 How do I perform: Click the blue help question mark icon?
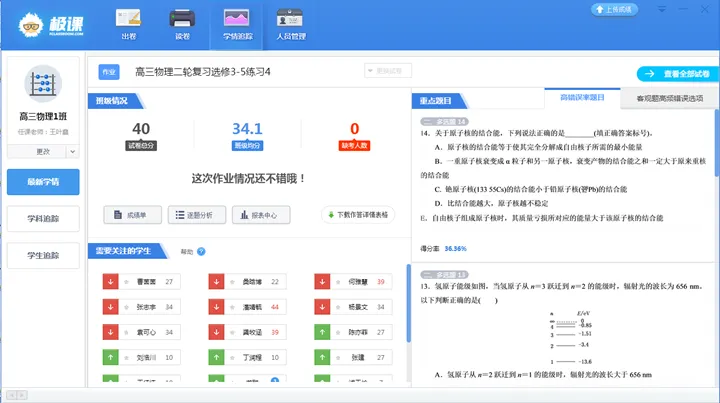pos(201,252)
